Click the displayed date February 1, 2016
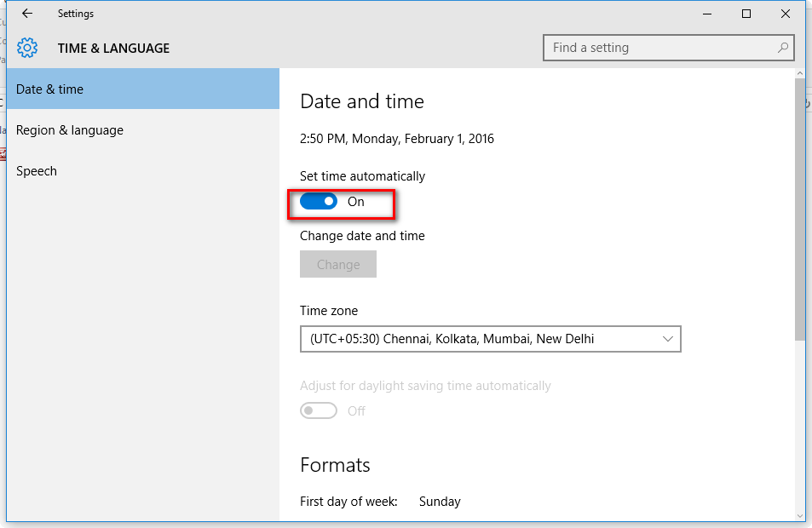Screen dimensions: 812x528 (x=398, y=138)
